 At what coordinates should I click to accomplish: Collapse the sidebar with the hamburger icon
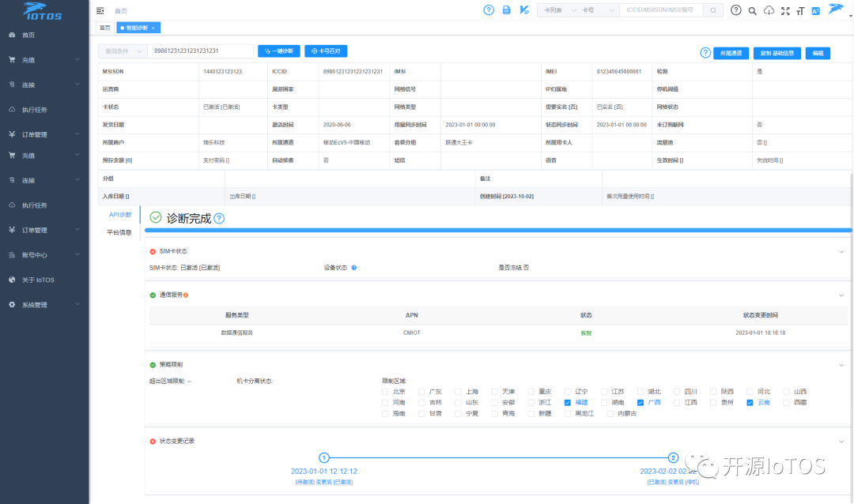pos(100,10)
